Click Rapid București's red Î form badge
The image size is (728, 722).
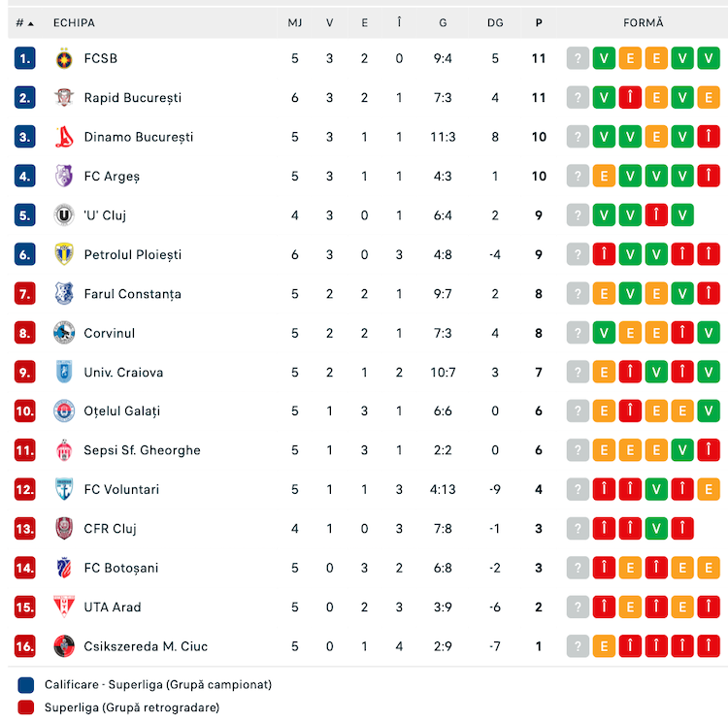tap(630, 97)
